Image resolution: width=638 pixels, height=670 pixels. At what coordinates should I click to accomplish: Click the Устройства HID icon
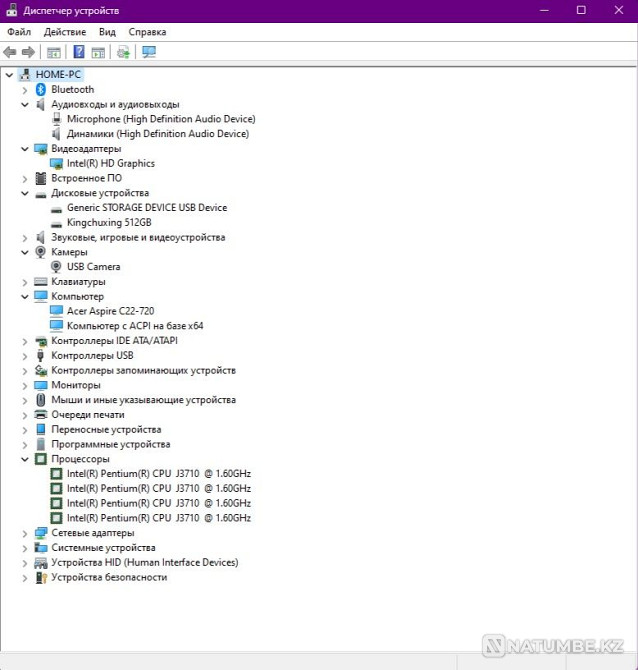tap(41, 563)
